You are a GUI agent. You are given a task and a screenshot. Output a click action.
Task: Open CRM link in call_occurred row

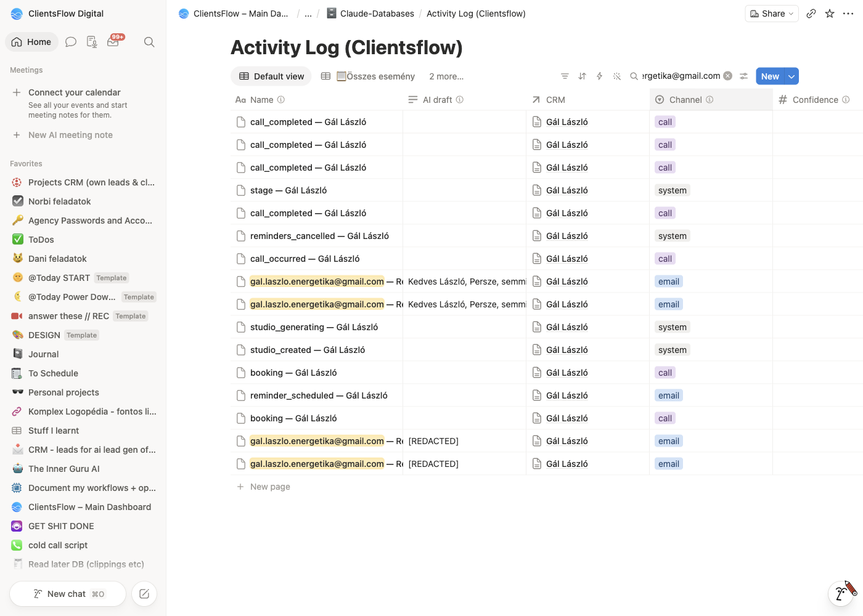[566, 259]
